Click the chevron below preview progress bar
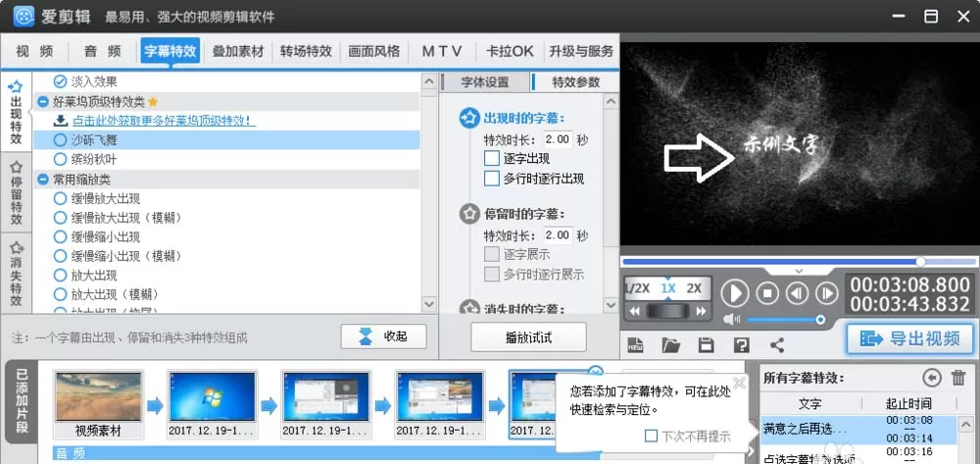Screen dimensions: 980x464 799,272
